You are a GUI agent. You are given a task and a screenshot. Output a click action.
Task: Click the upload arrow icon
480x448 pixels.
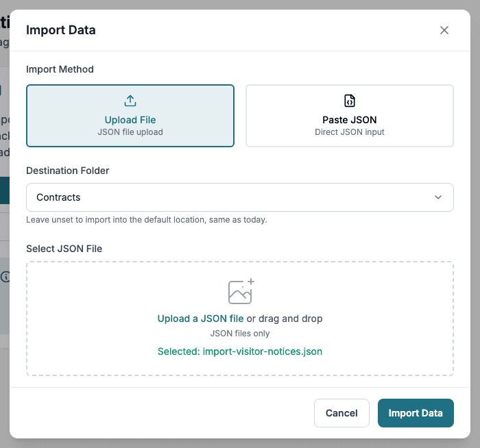(x=130, y=101)
